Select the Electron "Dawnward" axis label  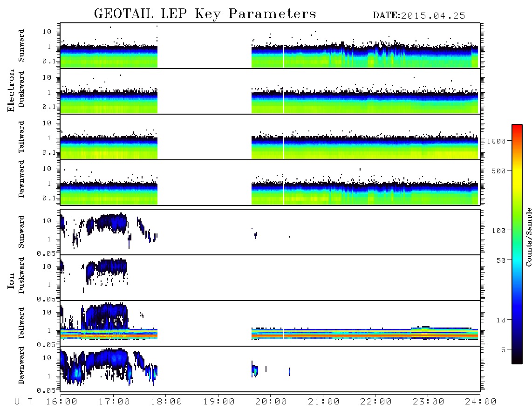point(21,179)
